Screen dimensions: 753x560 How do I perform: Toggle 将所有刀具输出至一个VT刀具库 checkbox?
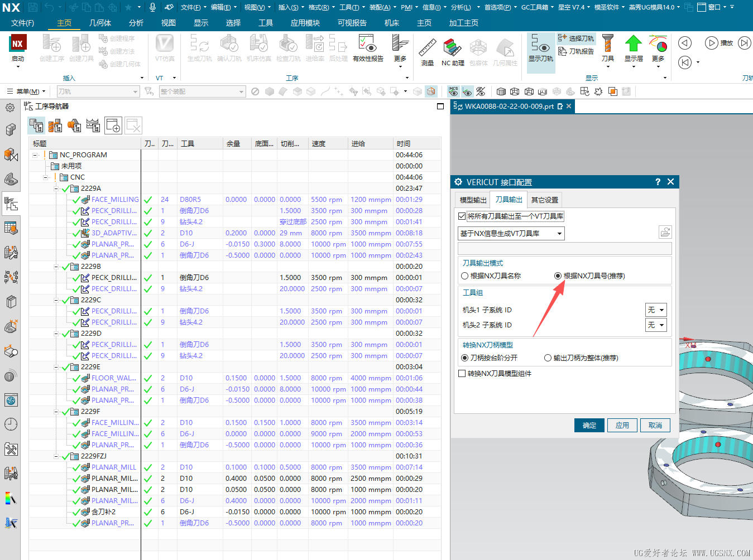[462, 216]
